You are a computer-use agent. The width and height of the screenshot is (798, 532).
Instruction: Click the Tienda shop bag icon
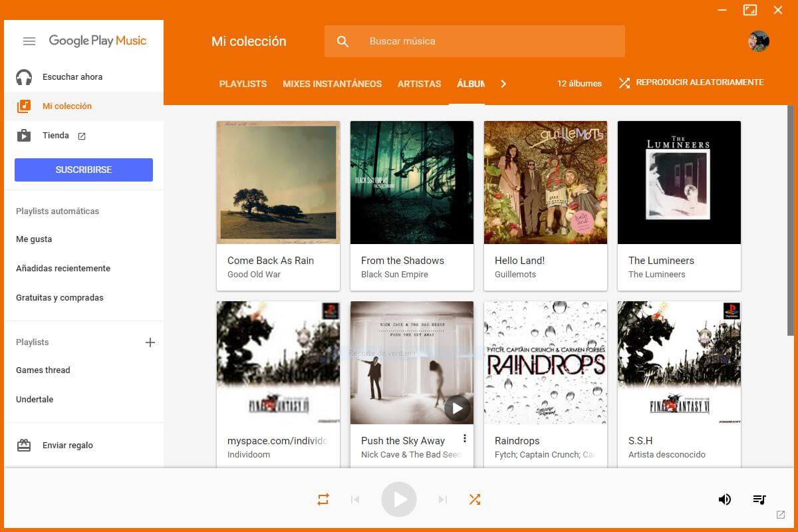24,136
